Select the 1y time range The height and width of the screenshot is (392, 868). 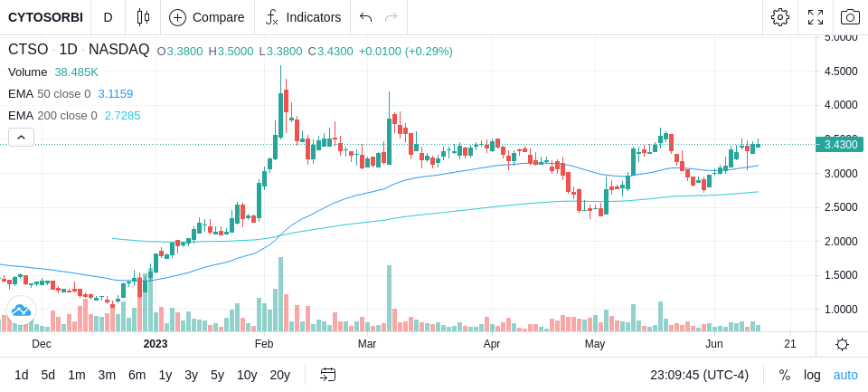click(165, 375)
